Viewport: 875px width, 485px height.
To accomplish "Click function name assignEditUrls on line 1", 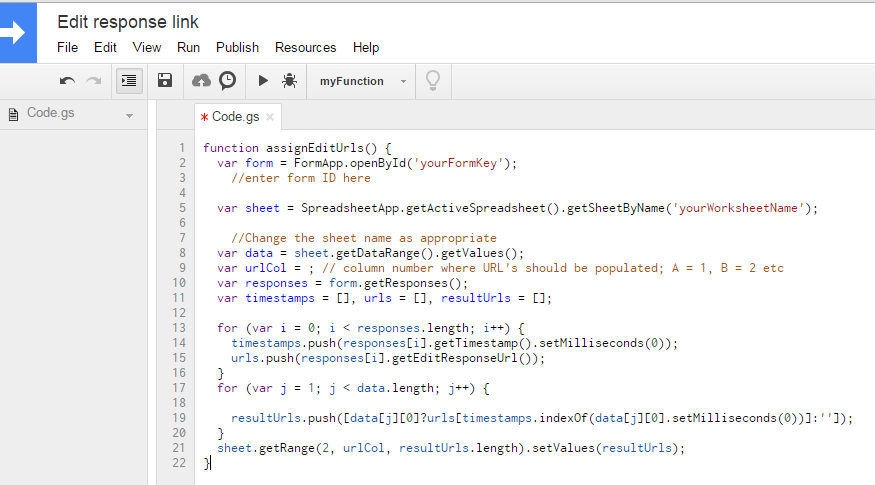I will point(314,148).
